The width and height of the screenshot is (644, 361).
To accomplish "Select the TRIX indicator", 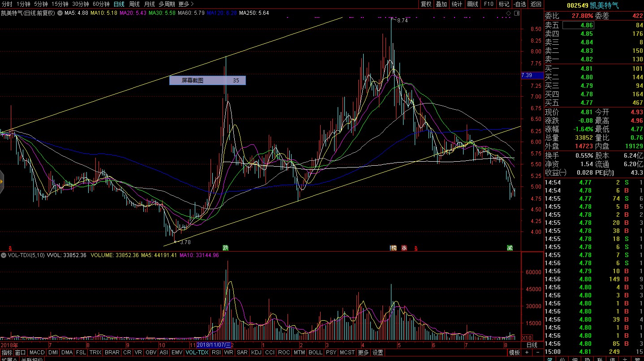I will click(x=95, y=352).
